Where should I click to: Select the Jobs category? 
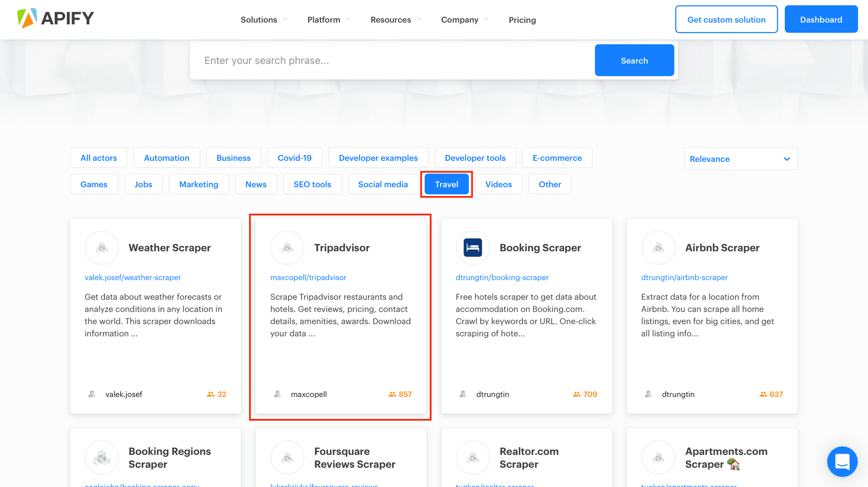[143, 184]
